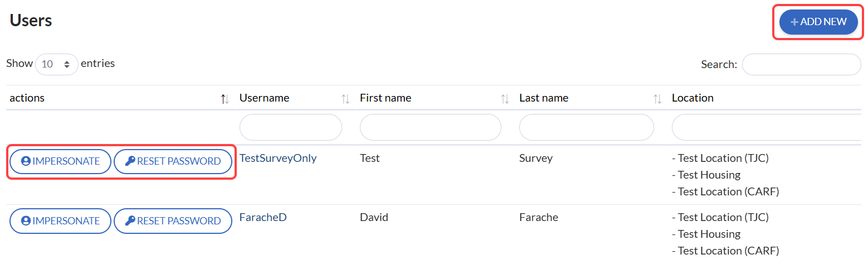Click the person icon in FaracheD's Impersonate button
This screenshot has width=868, height=264.
coord(26,221)
